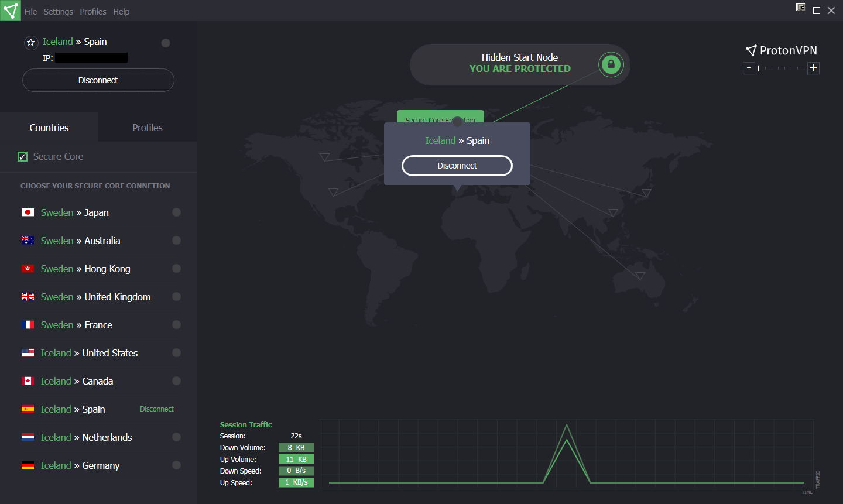The height and width of the screenshot is (504, 843).
Task: Select the Hong Kong map marker triangle
Action: (x=613, y=212)
